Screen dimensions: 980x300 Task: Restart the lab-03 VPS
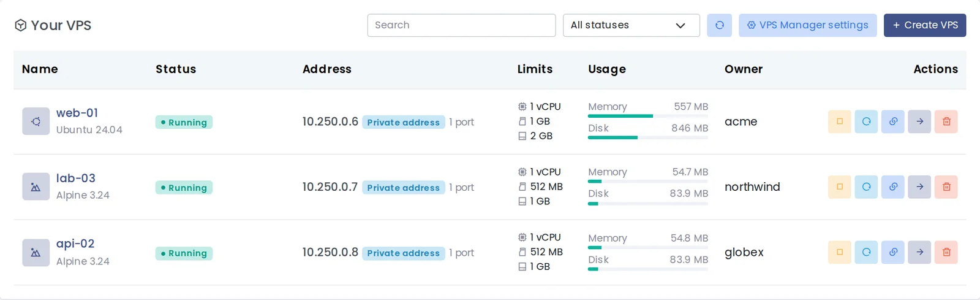[x=866, y=187]
